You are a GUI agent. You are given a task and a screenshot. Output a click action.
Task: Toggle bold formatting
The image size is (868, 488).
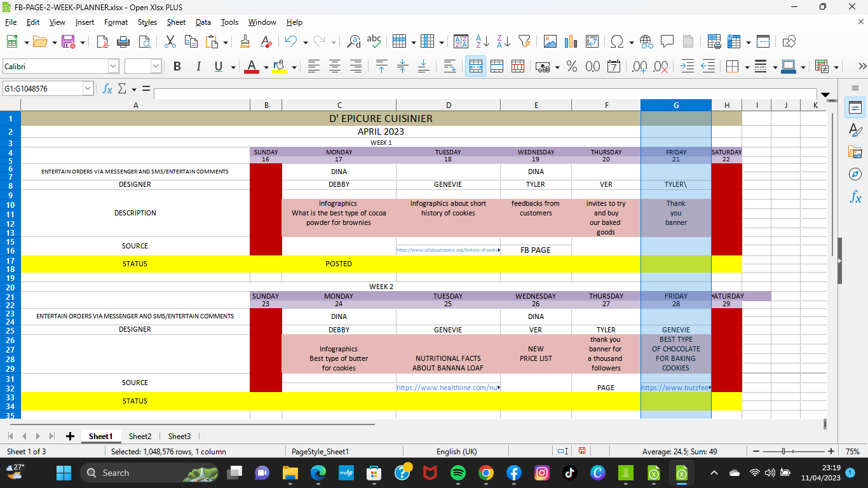point(177,66)
